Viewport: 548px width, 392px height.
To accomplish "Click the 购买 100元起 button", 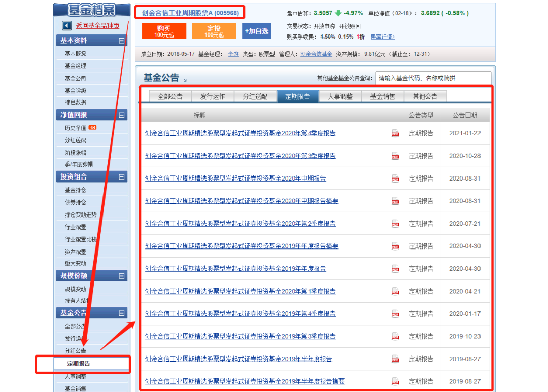I will (x=164, y=31).
